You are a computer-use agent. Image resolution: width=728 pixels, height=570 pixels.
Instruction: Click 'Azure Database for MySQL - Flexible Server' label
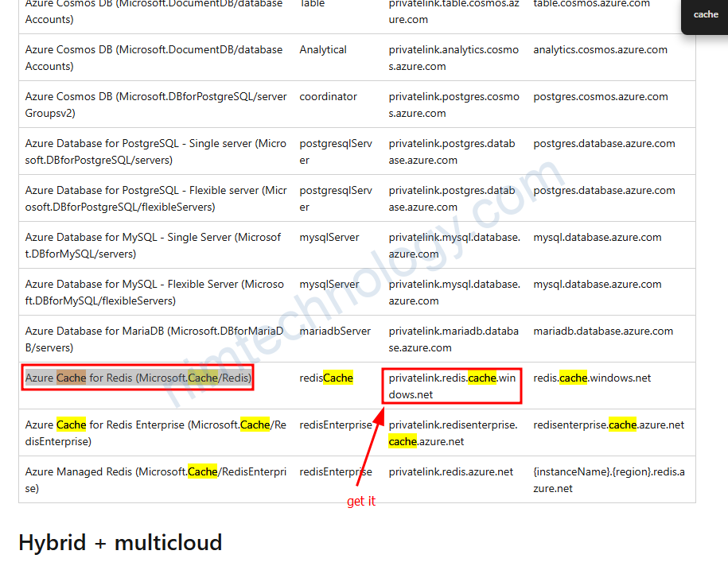coord(154,292)
